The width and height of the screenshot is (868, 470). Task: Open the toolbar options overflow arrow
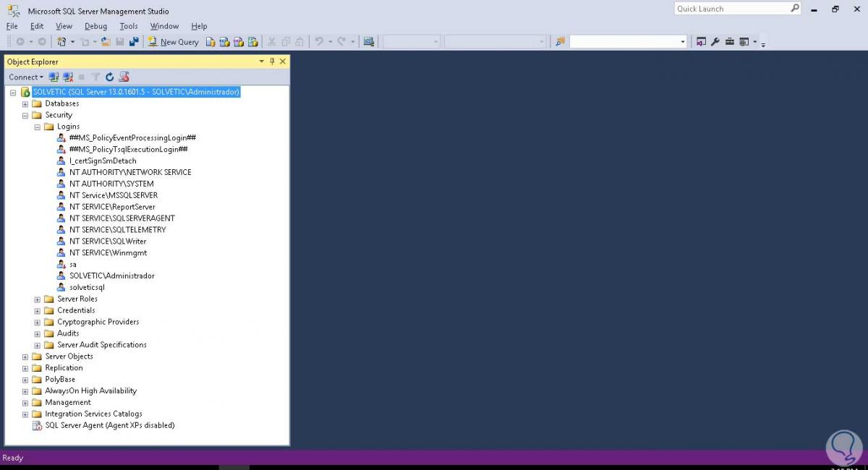tap(763, 44)
